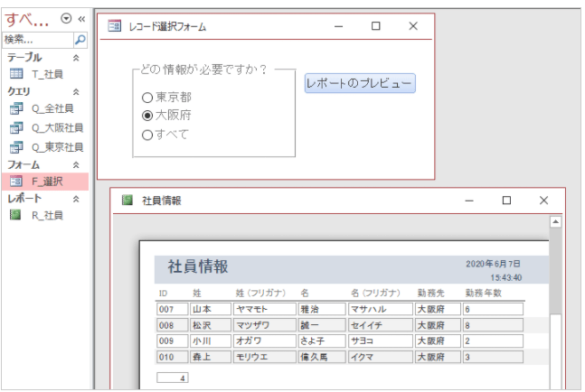Select the Q_大阪社員 query icon
This screenshot has height=392, width=585.
15,127
